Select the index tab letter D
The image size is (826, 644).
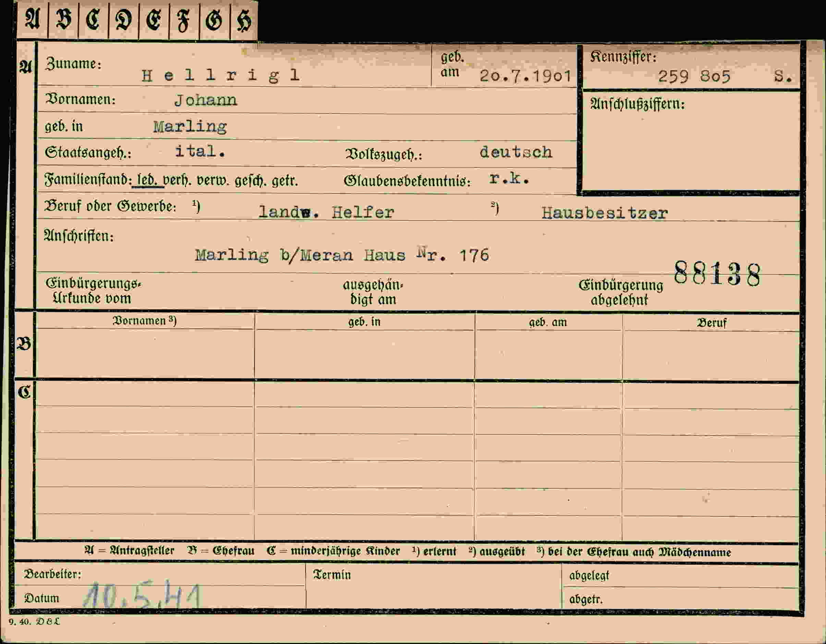click(124, 20)
